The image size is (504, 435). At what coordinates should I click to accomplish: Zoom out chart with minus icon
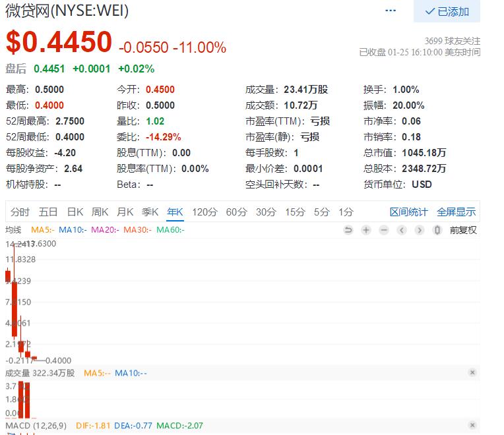(x=384, y=230)
